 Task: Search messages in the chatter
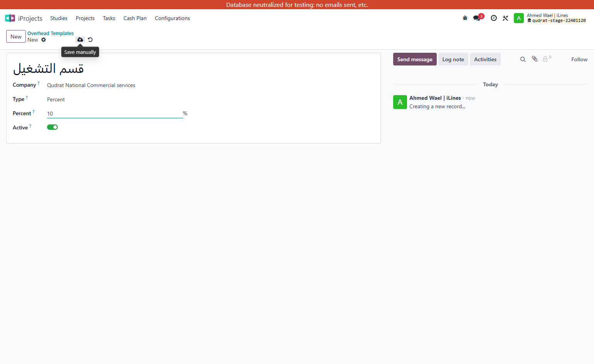point(523,59)
